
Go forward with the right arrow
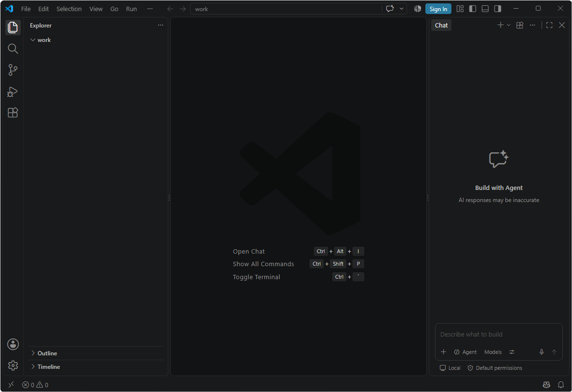pyautogui.click(x=183, y=9)
